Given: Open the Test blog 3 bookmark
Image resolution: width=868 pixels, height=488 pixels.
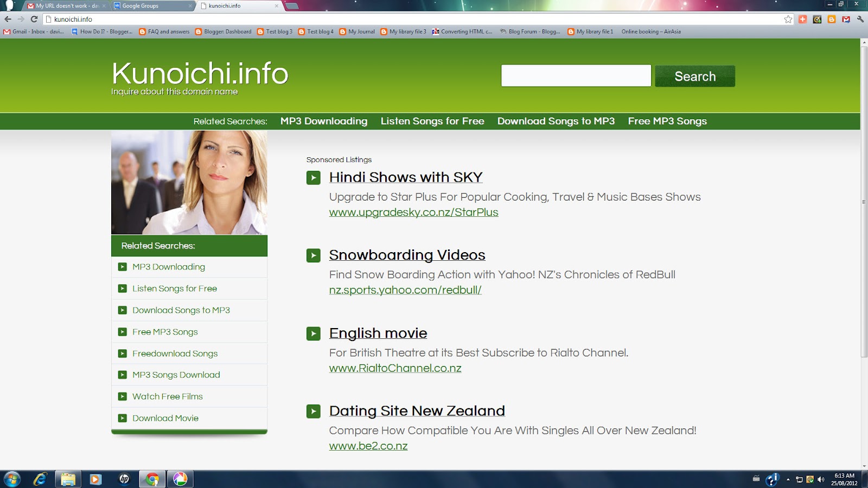Looking at the screenshot, I should point(275,31).
